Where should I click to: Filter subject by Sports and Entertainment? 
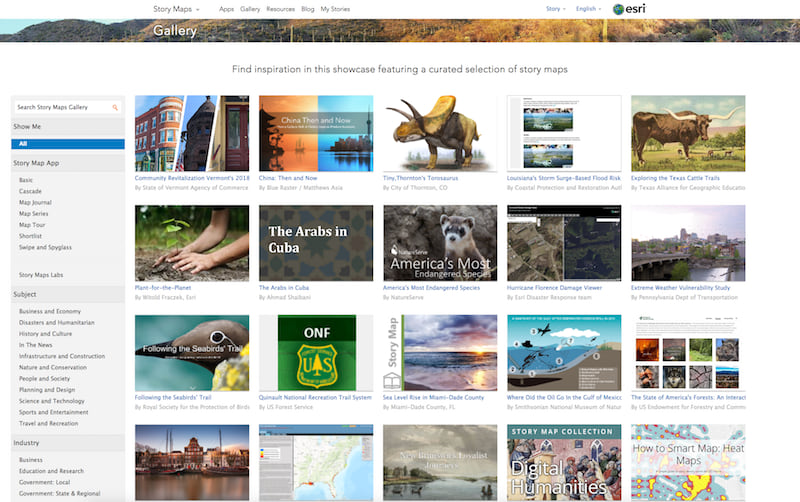[54, 412]
